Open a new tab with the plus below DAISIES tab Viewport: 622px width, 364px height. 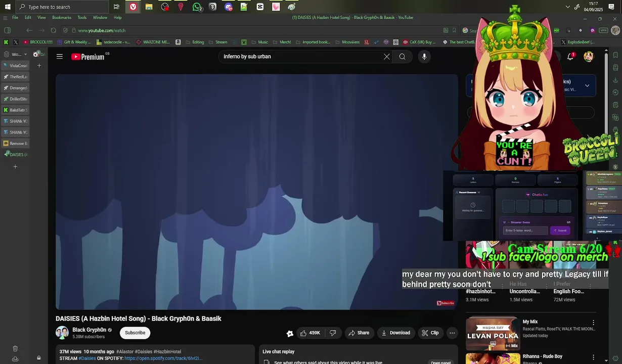click(15, 167)
